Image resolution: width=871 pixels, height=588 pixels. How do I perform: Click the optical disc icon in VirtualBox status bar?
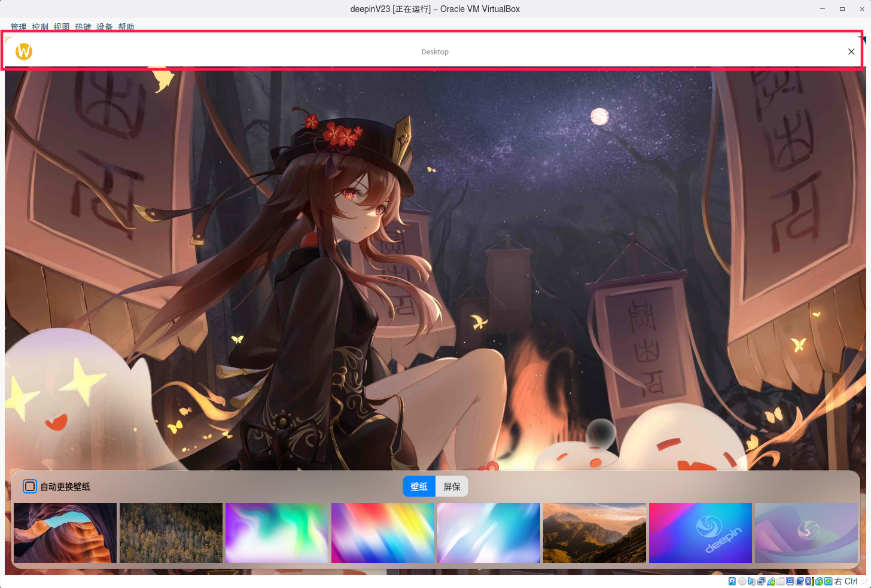click(x=742, y=581)
